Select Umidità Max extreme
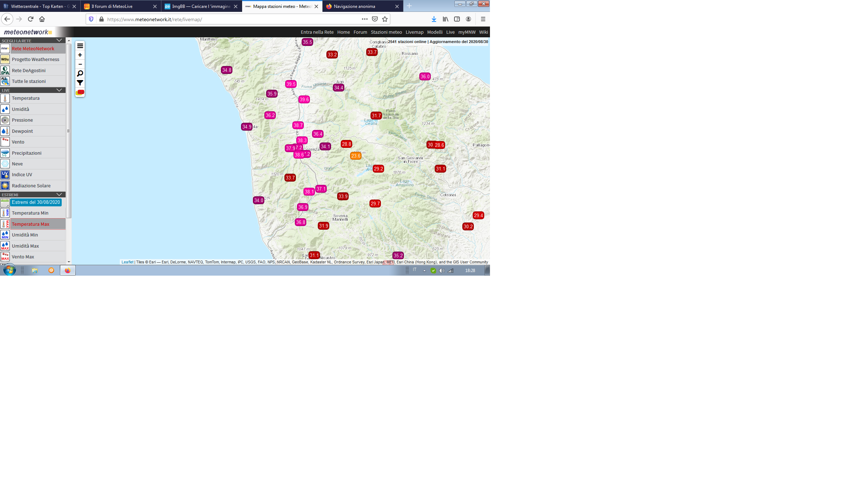Viewport: 868px width, 501px height. click(25, 246)
